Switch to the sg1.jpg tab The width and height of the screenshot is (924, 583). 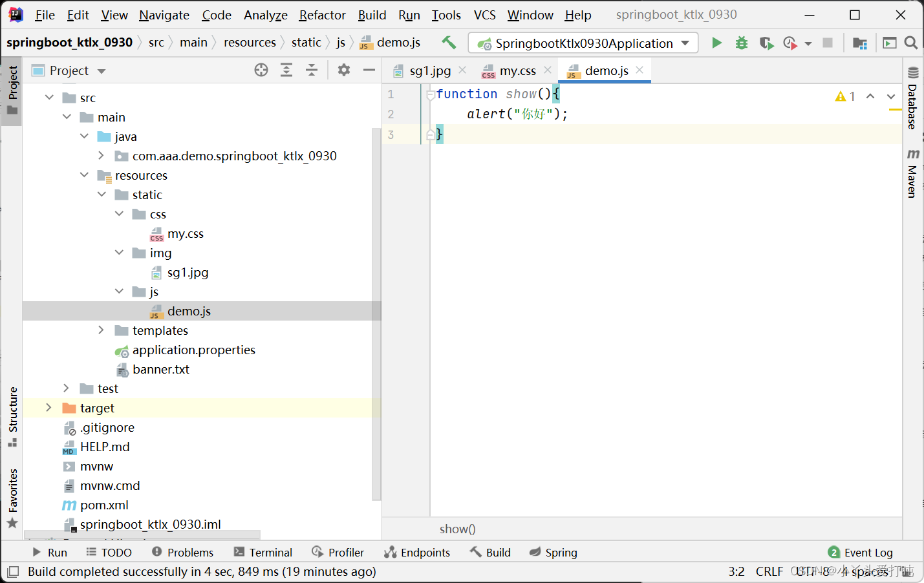pyautogui.click(x=429, y=70)
